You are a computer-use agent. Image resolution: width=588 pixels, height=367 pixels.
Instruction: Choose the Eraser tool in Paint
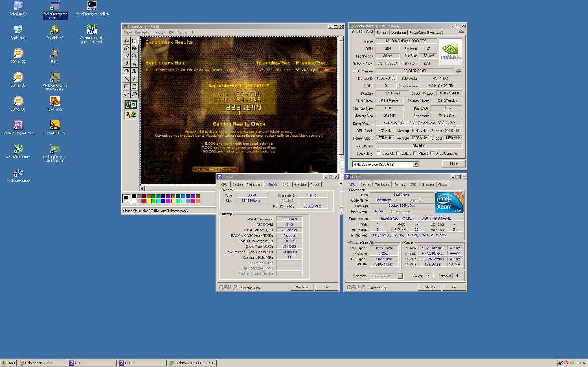pos(127,48)
